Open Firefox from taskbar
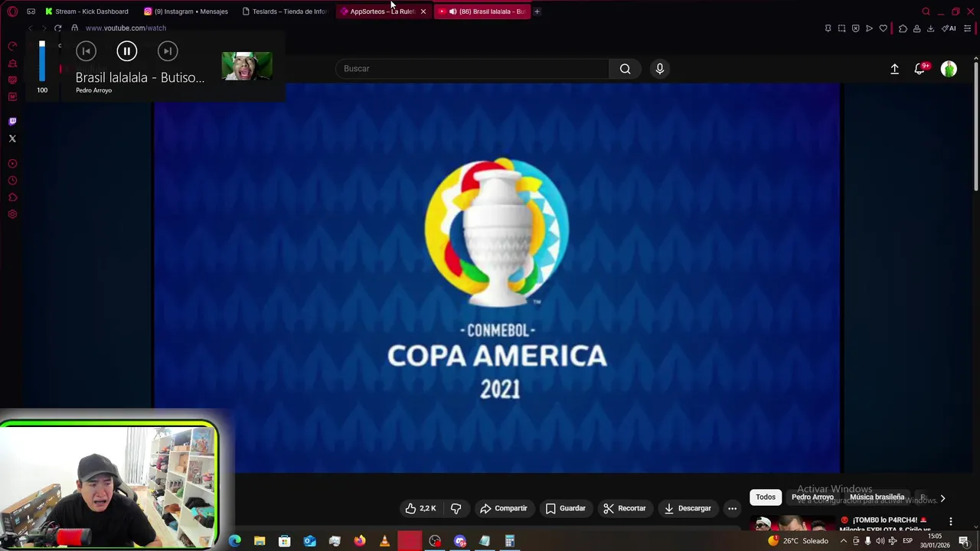The image size is (980, 551). 359,541
